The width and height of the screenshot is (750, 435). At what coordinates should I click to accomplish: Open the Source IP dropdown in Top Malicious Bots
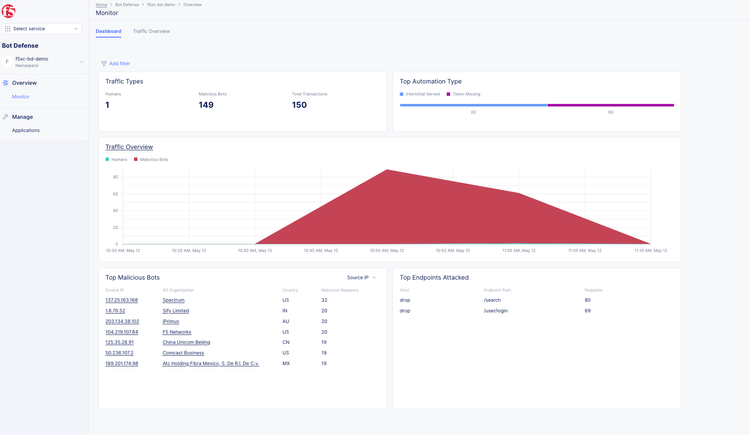tap(361, 277)
